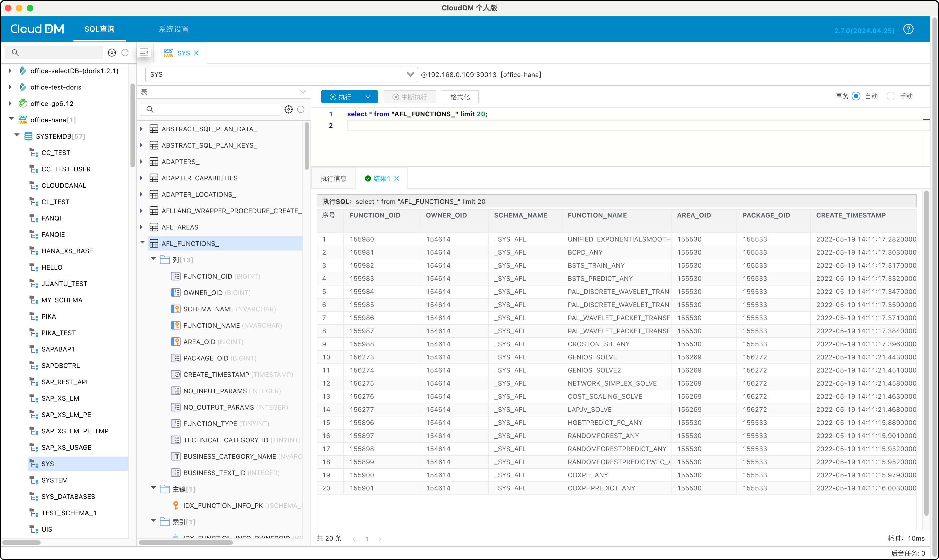The width and height of the screenshot is (939, 560).
Task: Expand the office-test-doris connection node
Action: pyautogui.click(x=10, y=87)
